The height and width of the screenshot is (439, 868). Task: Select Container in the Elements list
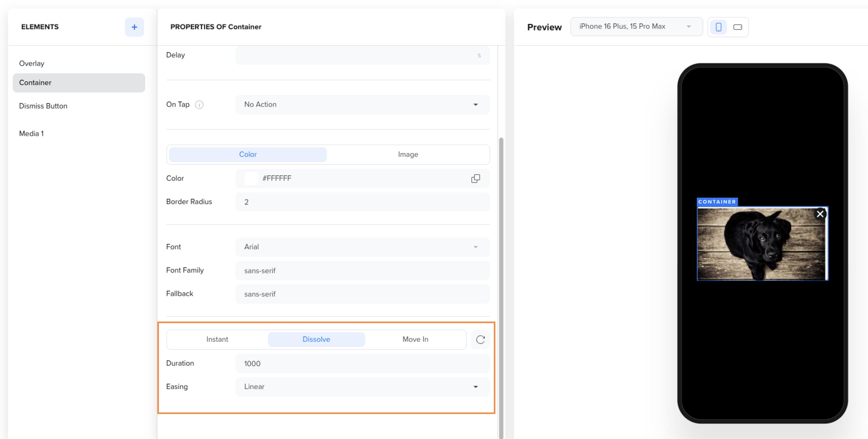(x=79, y=83)
